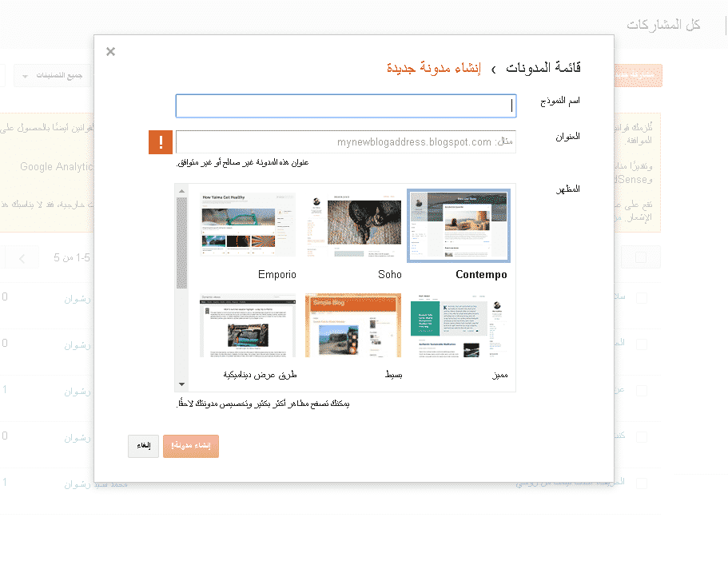Choose the بسيط theme thumbnail
Image resolution: width=728 pixels, height=565 pixels.
(x=352, y=324)
